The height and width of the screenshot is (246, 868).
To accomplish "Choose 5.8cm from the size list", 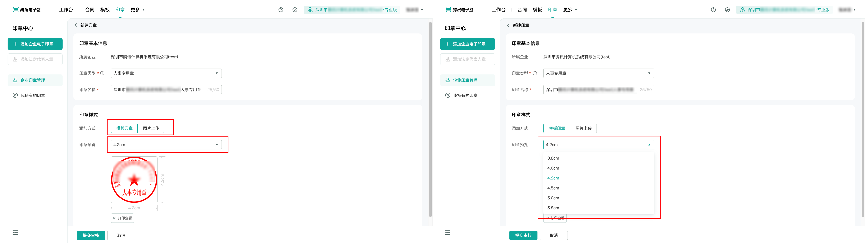I will point(599,208).
